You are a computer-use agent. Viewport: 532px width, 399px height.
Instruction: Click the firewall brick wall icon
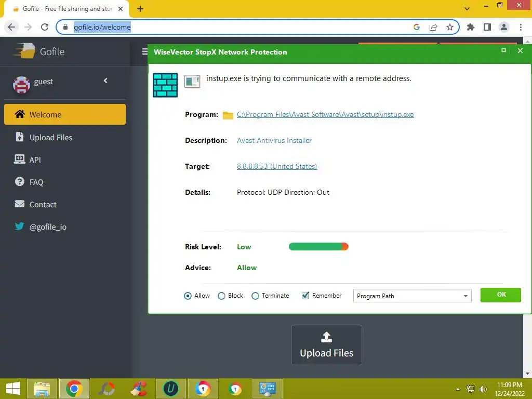pos(165,85)
